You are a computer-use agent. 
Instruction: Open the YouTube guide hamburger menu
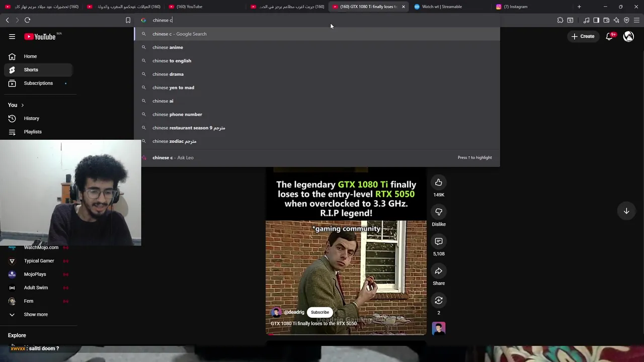pyautogui.click(x=12, y=37)
